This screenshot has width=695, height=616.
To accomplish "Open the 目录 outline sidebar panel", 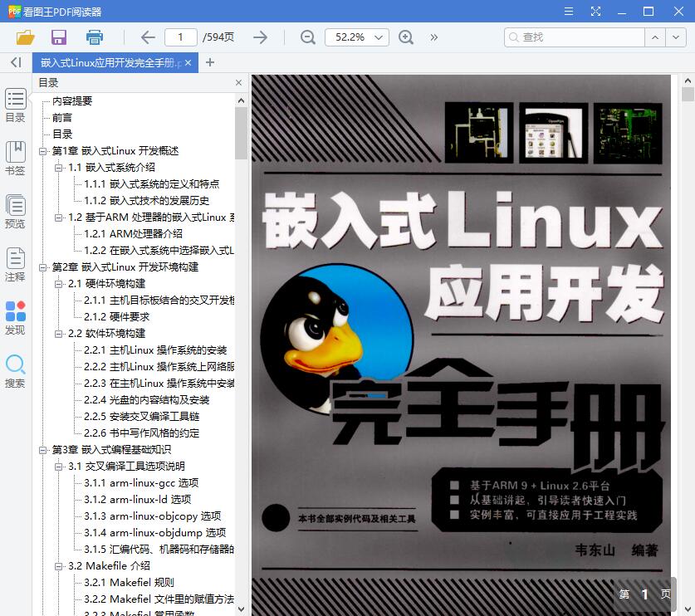I will coord(15,105).
